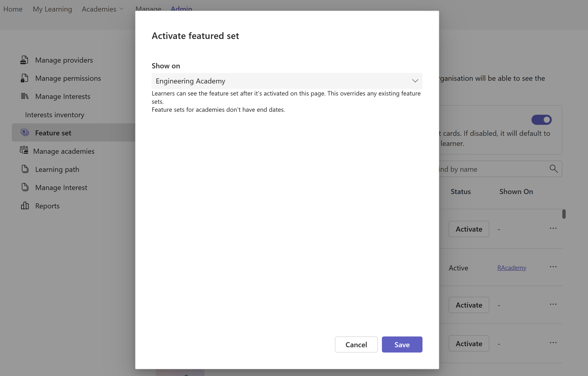This screenshot has height=376, width=588.
Task: Click the Manage Interests icon
Action: point(24,96)
